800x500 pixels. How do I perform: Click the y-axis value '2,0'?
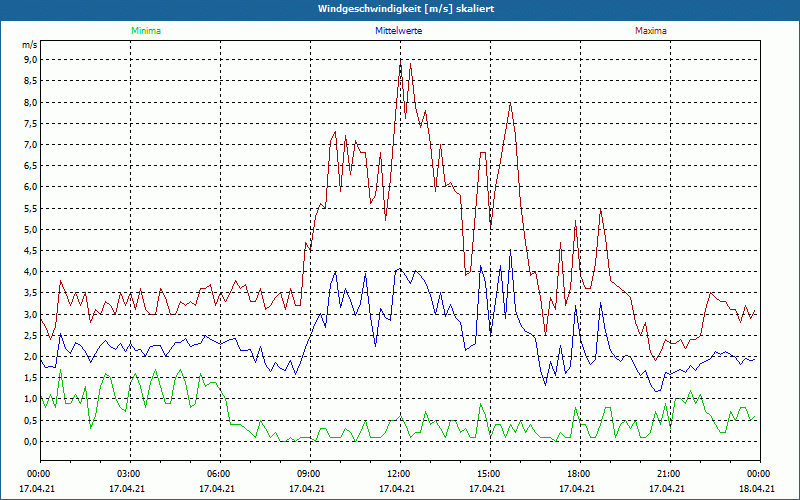pyautogui.click(x=31, y=357)
